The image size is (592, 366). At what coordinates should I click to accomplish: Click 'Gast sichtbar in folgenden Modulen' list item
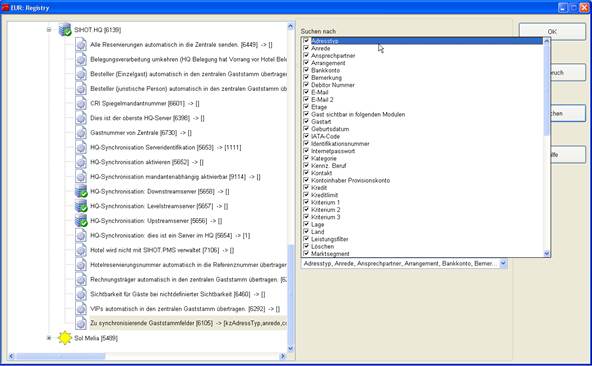(358, 114)
